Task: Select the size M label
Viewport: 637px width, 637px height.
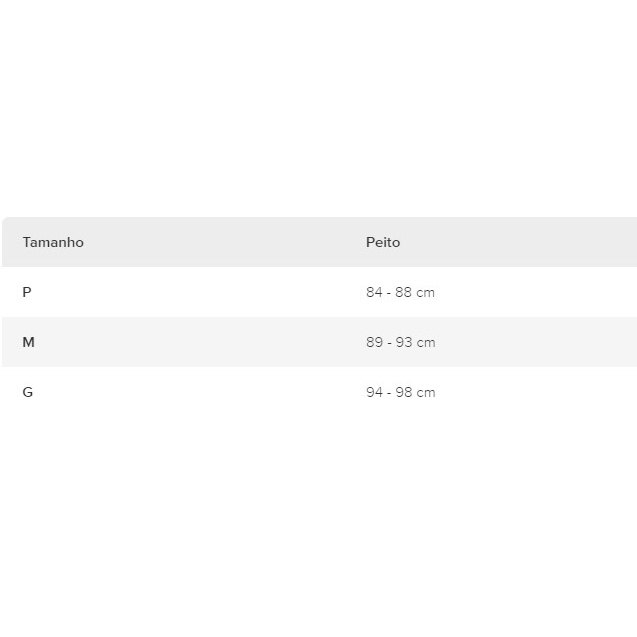Action: [28, 342]
